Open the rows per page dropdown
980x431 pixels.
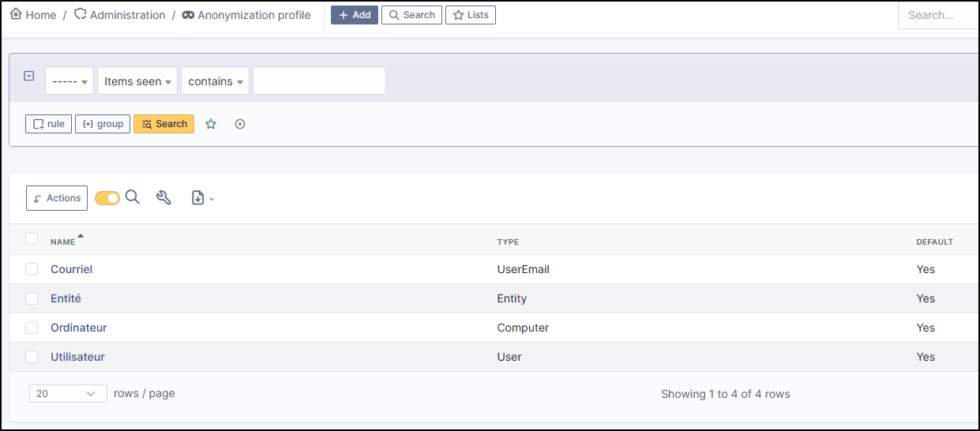[x=68, y=393]
